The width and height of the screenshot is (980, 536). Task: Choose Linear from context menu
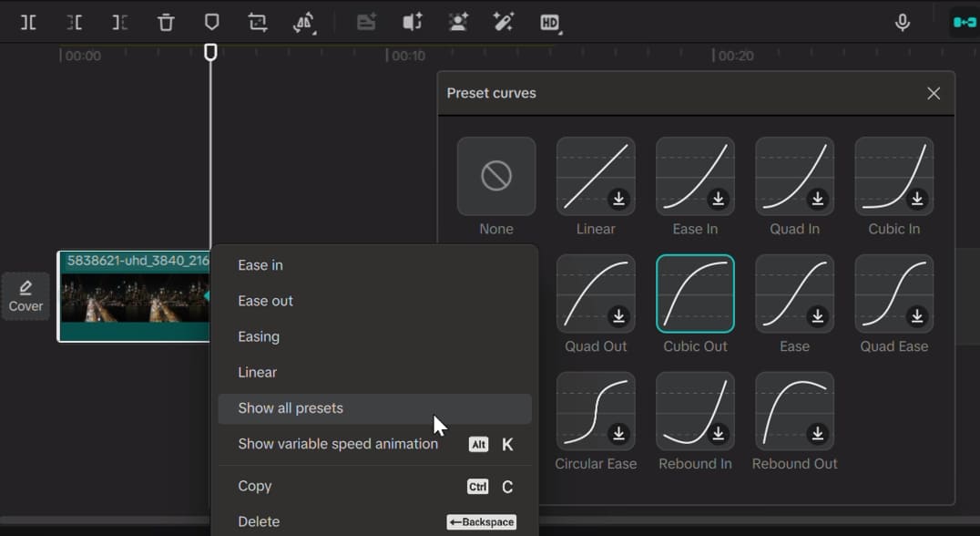[375, 372]
